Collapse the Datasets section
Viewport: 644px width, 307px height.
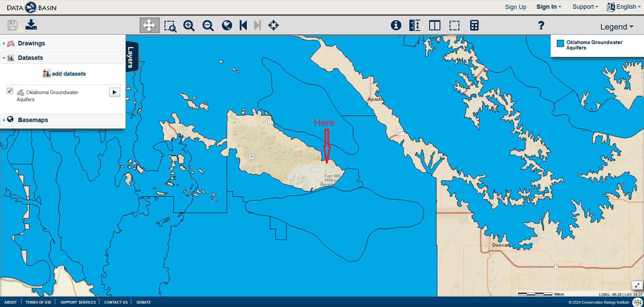[4, 58]
